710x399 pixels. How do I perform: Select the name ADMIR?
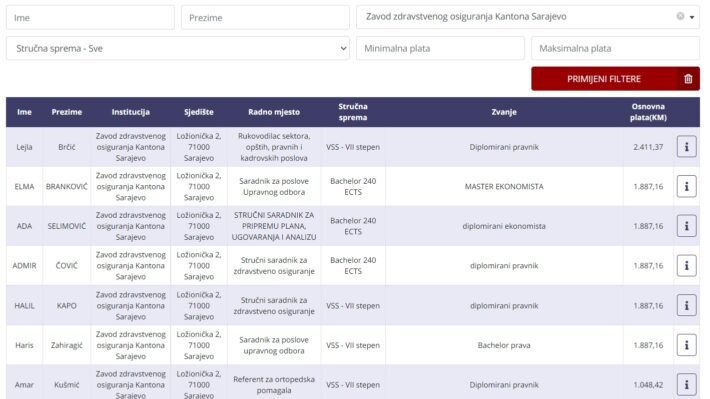coord(24,265)
